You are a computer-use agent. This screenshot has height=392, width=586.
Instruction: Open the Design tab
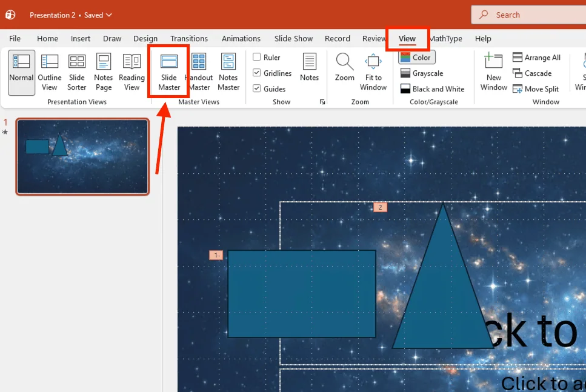(145, 39)
